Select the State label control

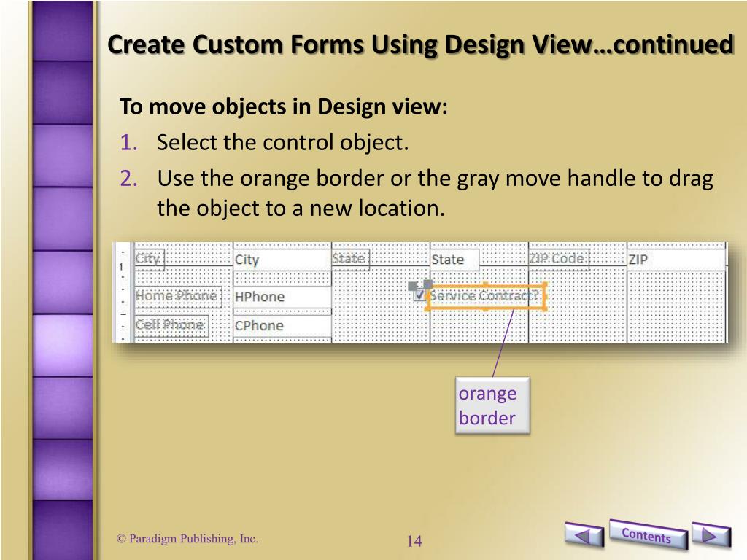350,260
